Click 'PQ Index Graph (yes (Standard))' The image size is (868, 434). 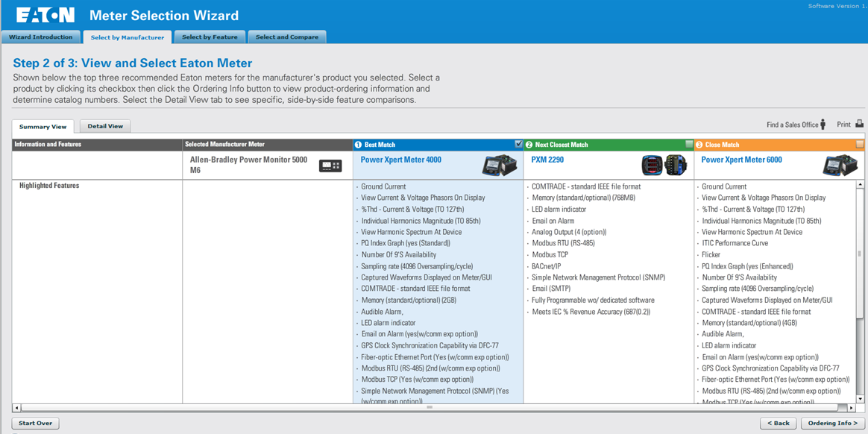pyautogui.click(x=405, y=243)
